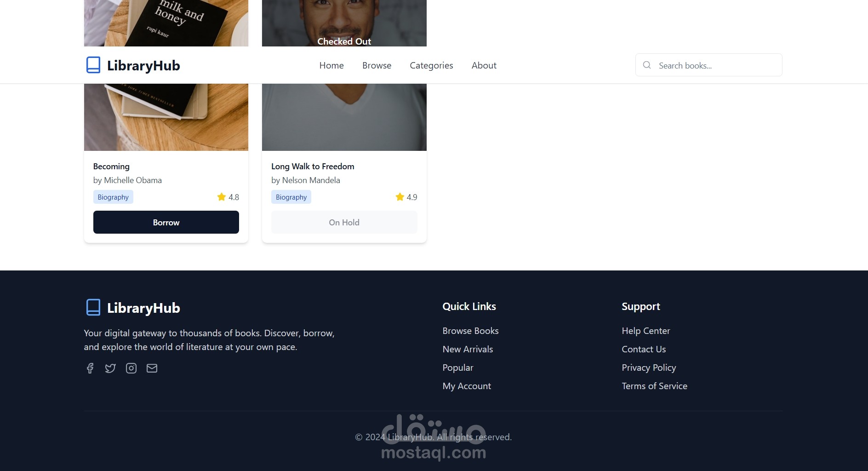The height and width of the screenshot is (471, 868).
Task: Borrow the book Becoming
Action: coord(166,222)
